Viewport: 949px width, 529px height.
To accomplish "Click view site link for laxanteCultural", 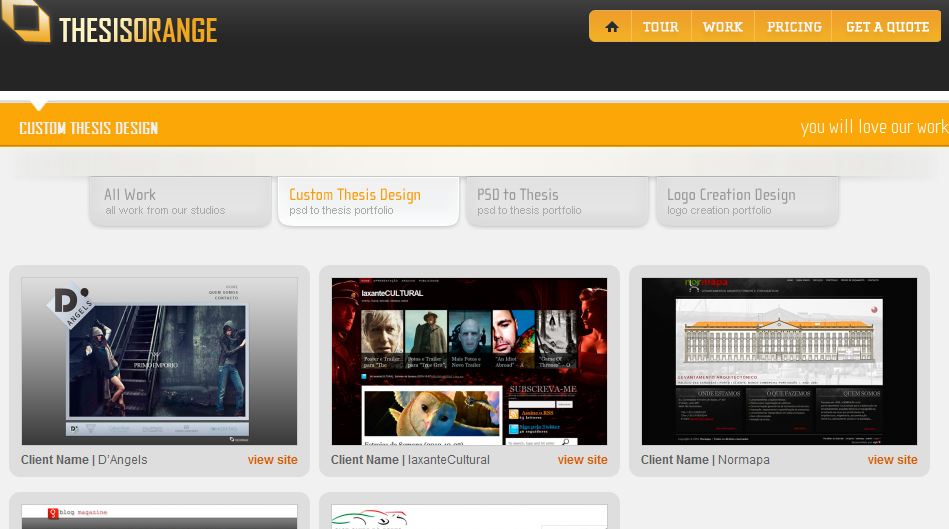I will pos(582,460).
